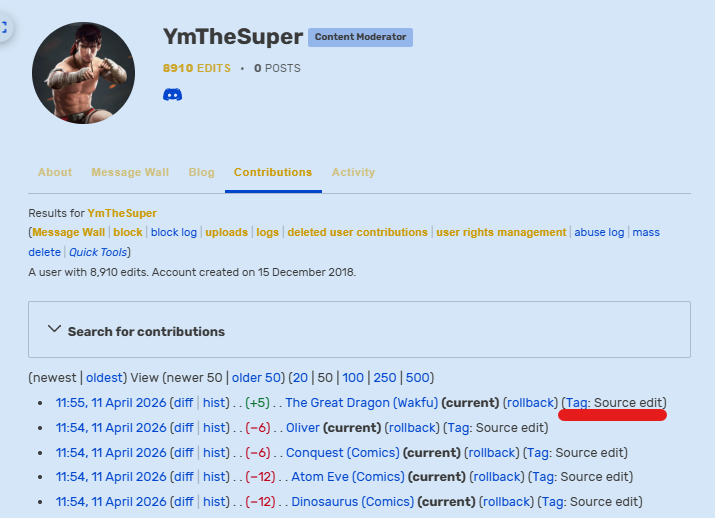Load the older 50 contributions

256,378
